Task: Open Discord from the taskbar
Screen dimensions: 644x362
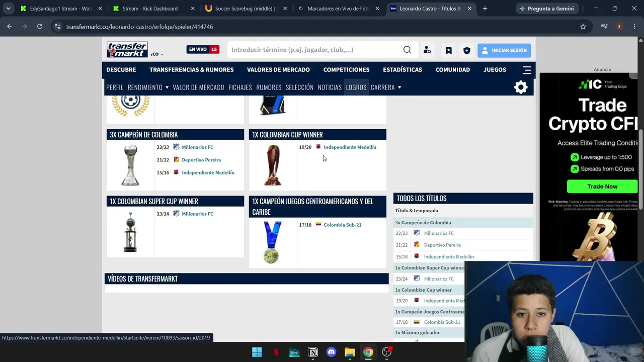Action: click(331, 352)
